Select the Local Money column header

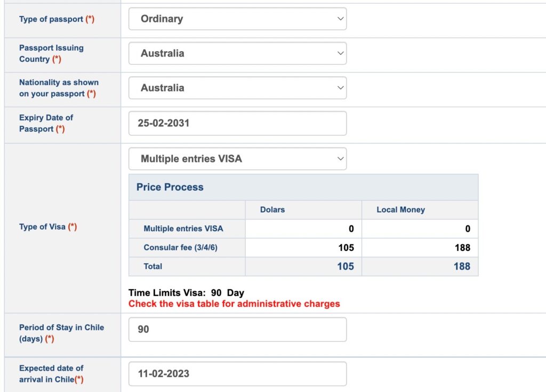pos(401,210)
